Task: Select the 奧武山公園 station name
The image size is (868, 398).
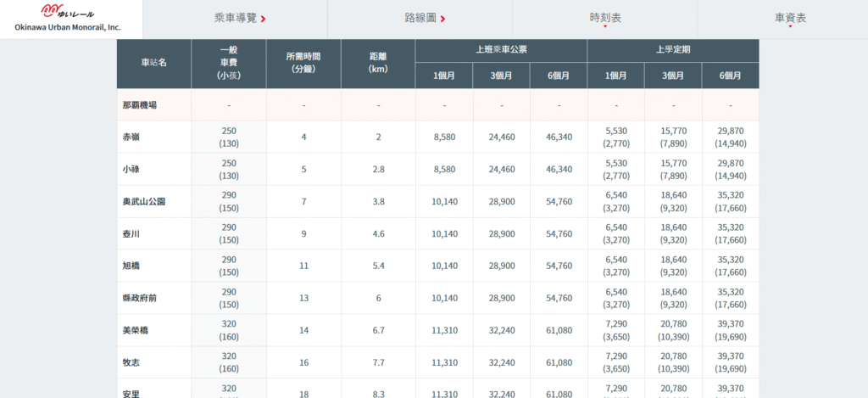Action: point(143,201)
